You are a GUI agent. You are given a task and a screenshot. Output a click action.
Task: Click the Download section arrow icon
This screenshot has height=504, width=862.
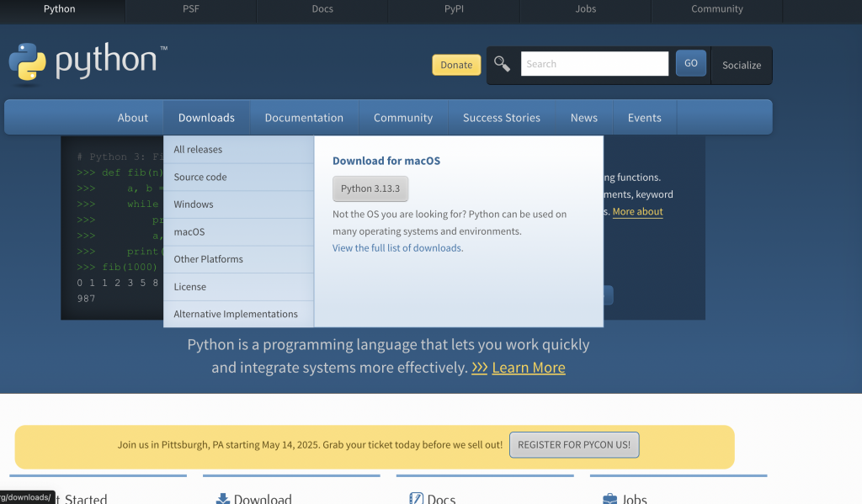[x=222, y=498]
